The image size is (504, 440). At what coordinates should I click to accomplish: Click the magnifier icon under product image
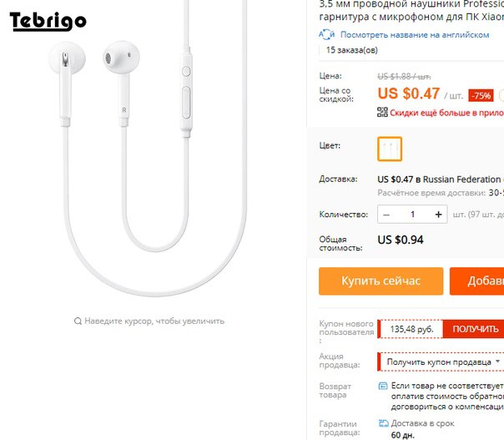pos(78,321)
